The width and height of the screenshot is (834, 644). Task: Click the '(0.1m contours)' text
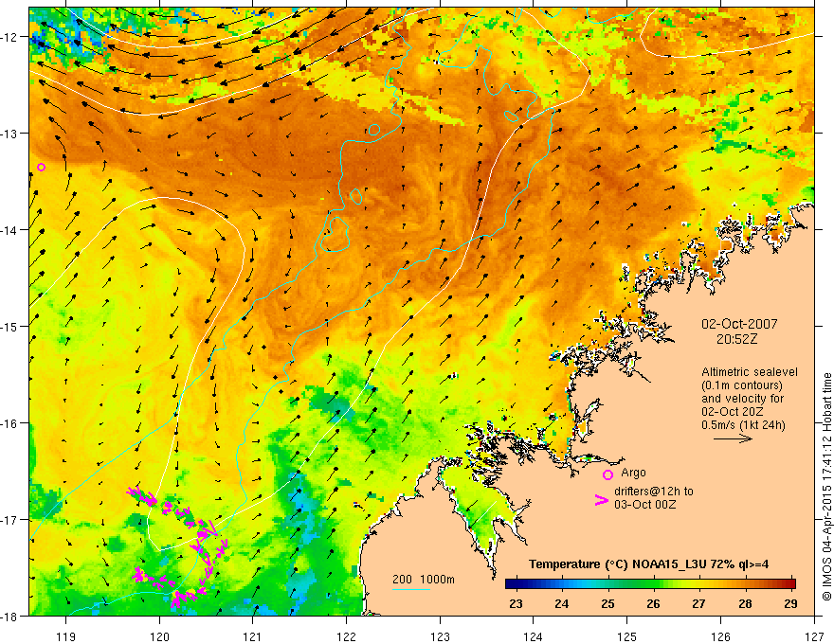[742, 385]
